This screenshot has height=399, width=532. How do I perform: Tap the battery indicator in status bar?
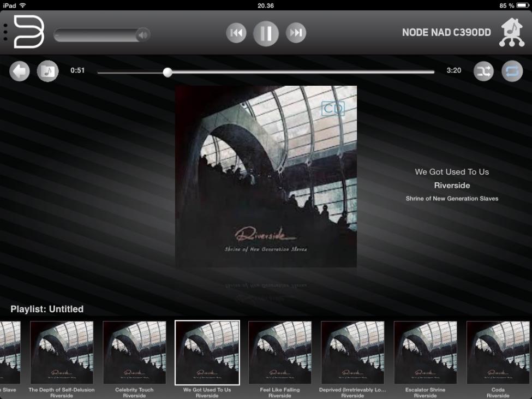(x=523, y=5)
